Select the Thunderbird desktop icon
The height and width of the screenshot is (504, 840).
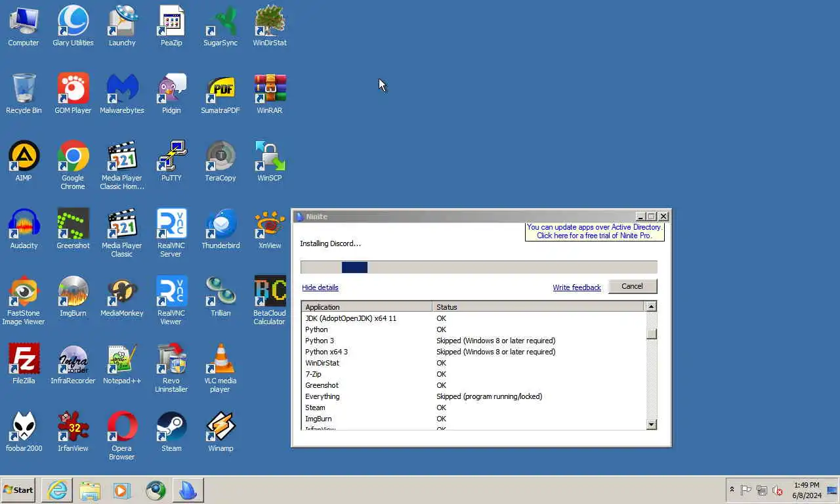pos(220,229)
